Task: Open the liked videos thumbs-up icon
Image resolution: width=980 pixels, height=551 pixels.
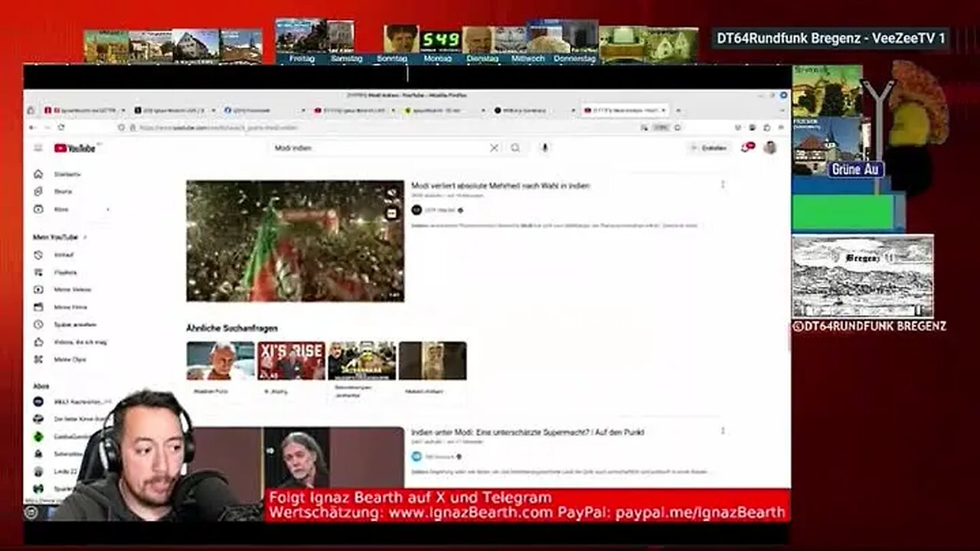Action: click(38, 342)
